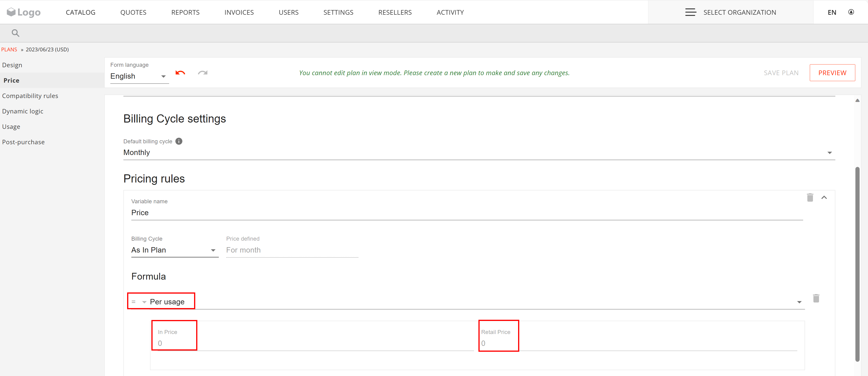The height and width of the screenshot is (376, 868).
Task: Open the Settings menu
Action: (338, 12)
